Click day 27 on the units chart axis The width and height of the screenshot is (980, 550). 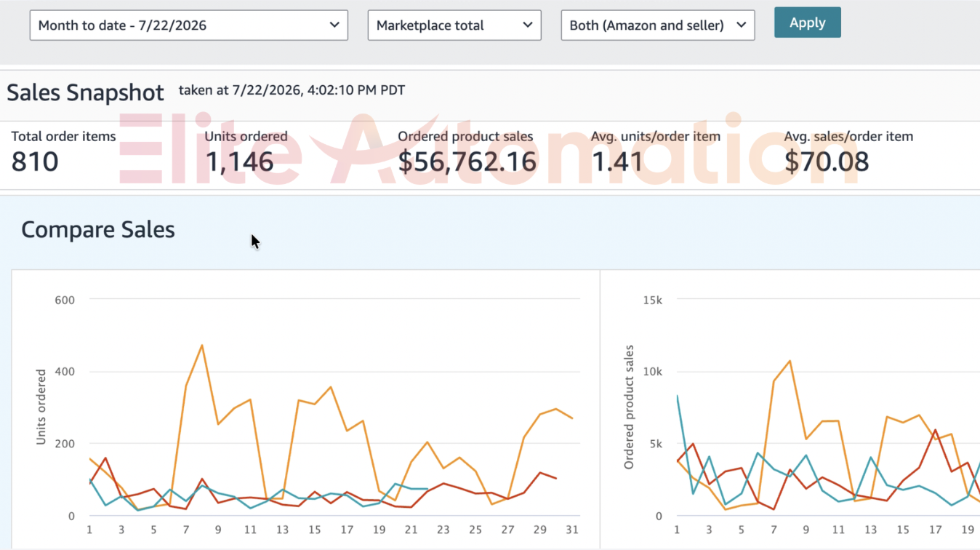coord(508,530)
